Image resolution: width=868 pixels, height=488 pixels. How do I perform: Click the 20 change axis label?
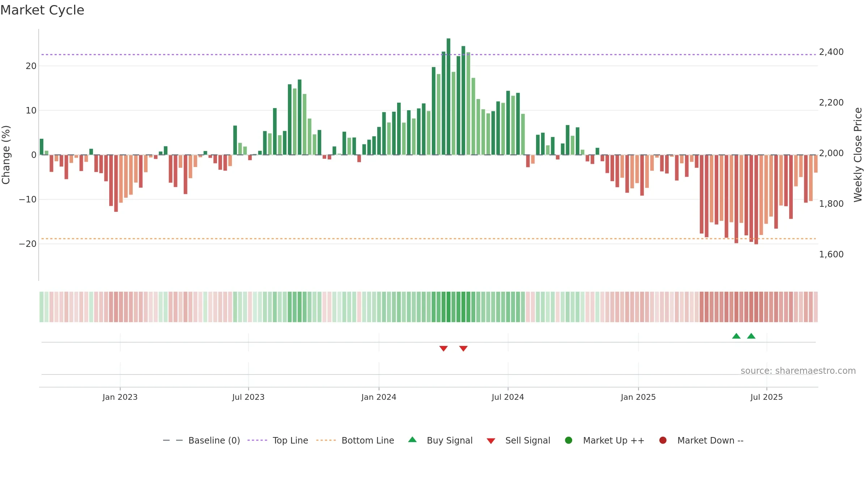[31, 66]
